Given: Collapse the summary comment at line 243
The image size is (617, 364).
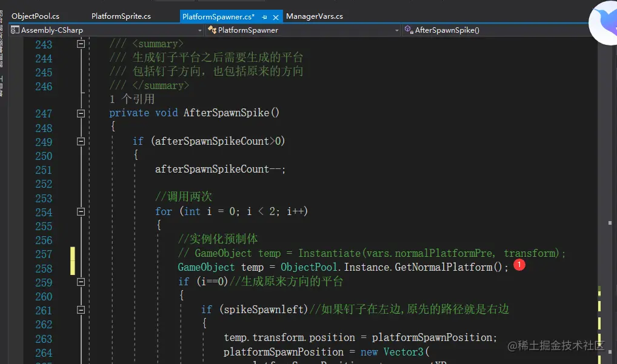Looking at the screenshot, I should click(x=81, y=44).
